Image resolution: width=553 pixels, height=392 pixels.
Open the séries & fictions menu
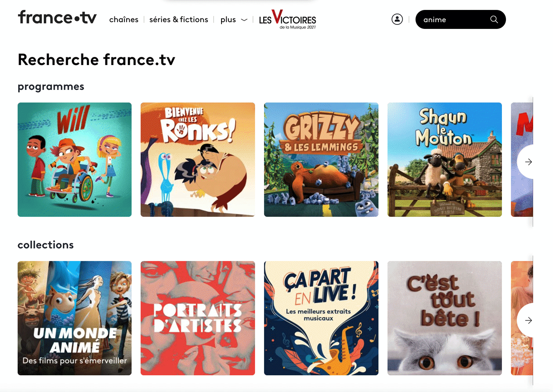click(179, 19)
